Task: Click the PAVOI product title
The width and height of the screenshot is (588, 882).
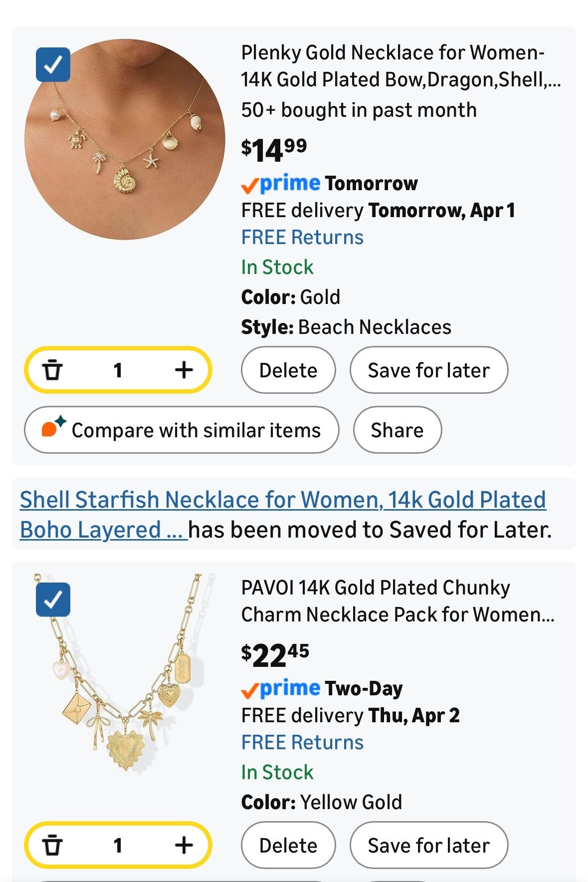Action: point(399,600)
